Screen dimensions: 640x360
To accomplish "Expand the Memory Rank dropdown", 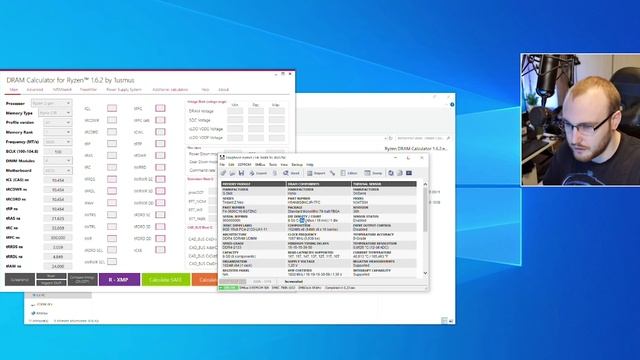I will [58, 132].
